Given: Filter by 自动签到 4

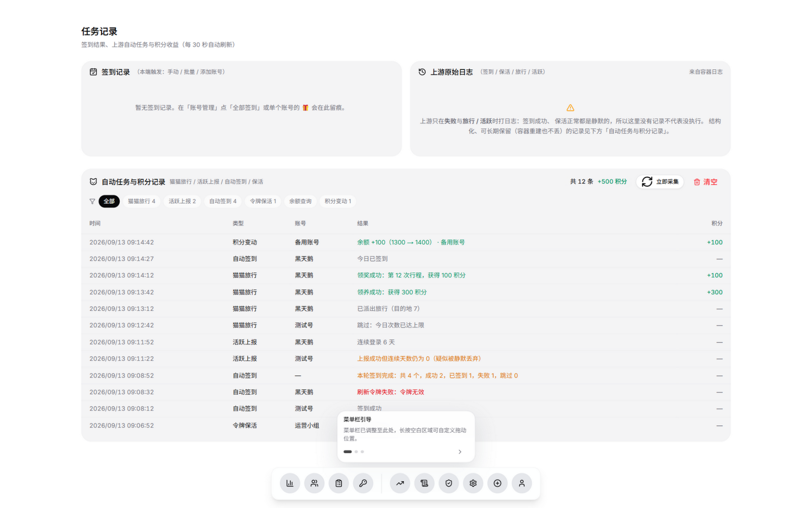Looking at the screenshot, I should (x=223, y=201).
